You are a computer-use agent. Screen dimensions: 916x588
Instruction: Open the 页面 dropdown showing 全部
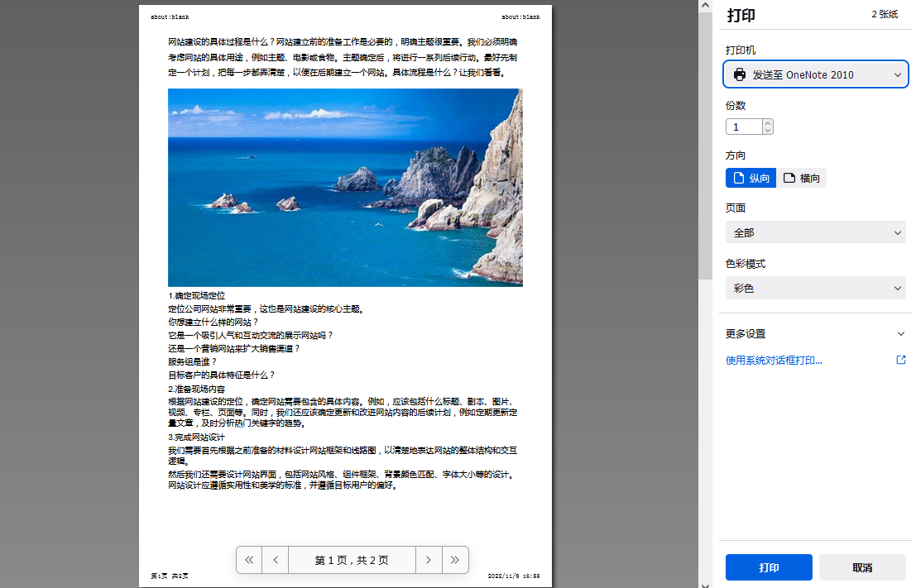tap(816, 233)
